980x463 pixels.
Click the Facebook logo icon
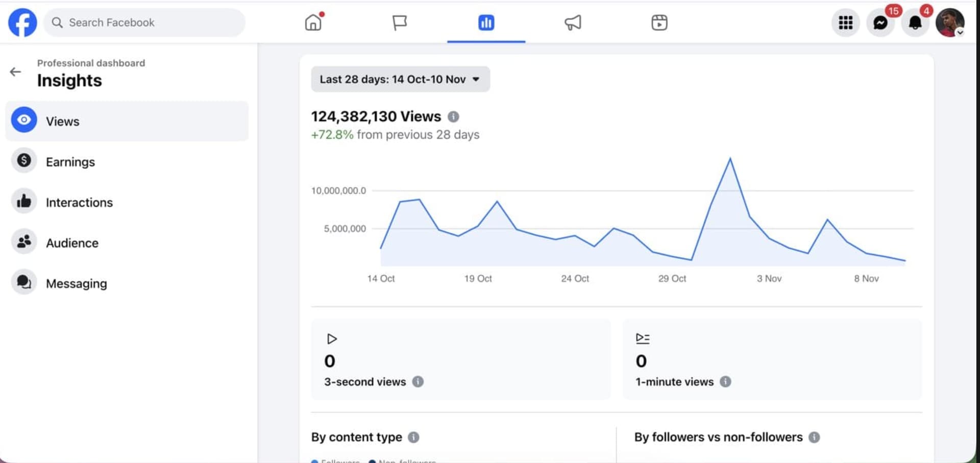click(x=22, y=22)
